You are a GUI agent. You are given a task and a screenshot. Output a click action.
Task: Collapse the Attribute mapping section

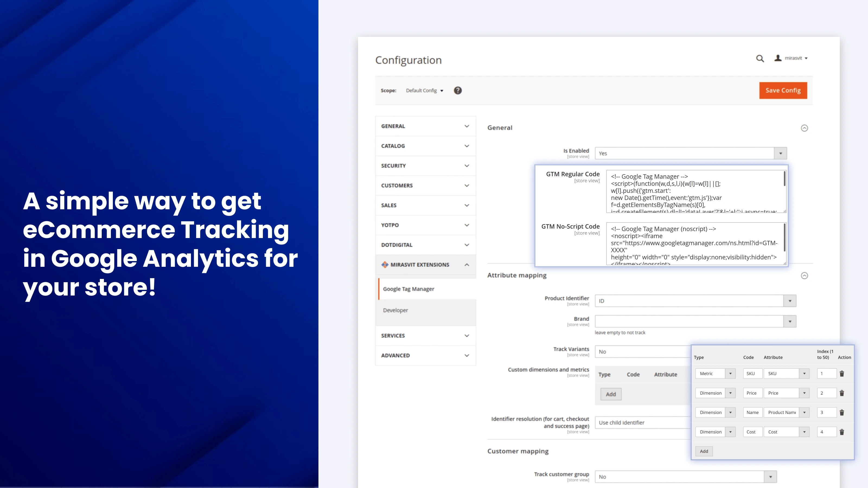(804, 276)
